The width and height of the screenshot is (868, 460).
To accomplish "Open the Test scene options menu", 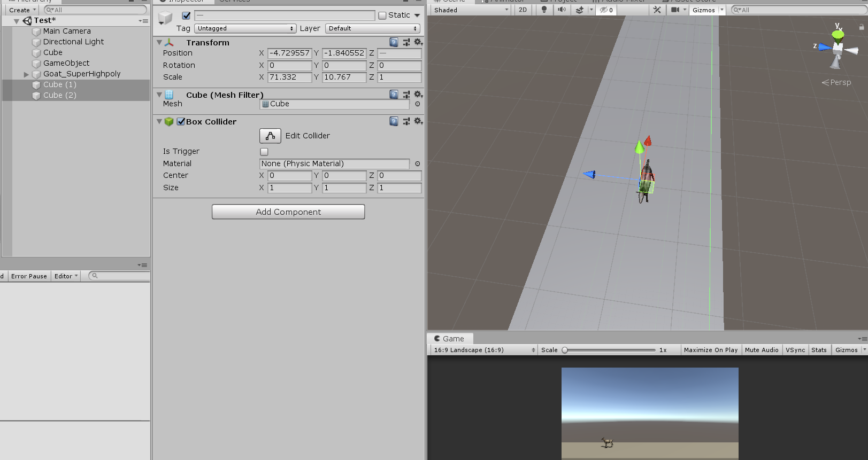I will tap(143, 21).
